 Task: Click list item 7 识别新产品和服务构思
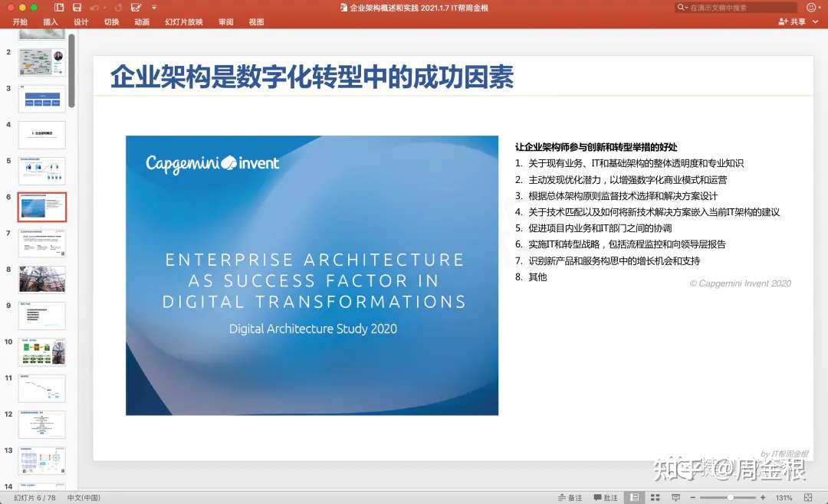pos(608,260)
